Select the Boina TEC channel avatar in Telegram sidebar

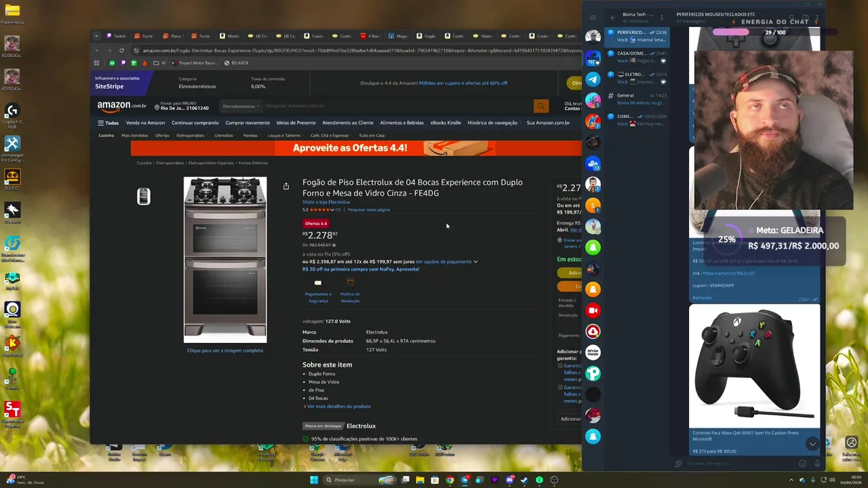[x=593, y=58]
